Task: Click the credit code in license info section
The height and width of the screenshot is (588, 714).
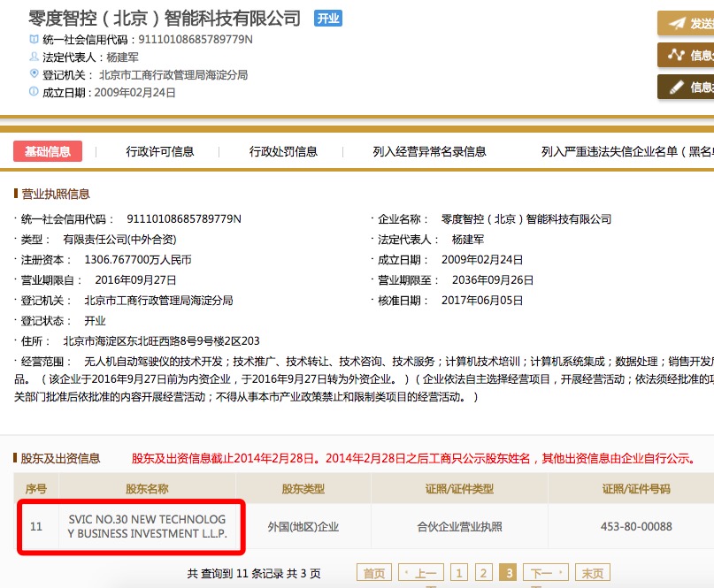Action: click(184, 219)
